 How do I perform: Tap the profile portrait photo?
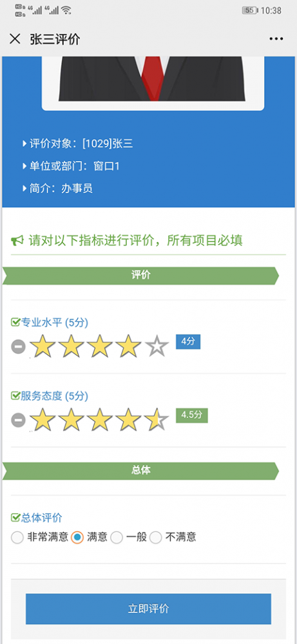(x=153, y=83)
